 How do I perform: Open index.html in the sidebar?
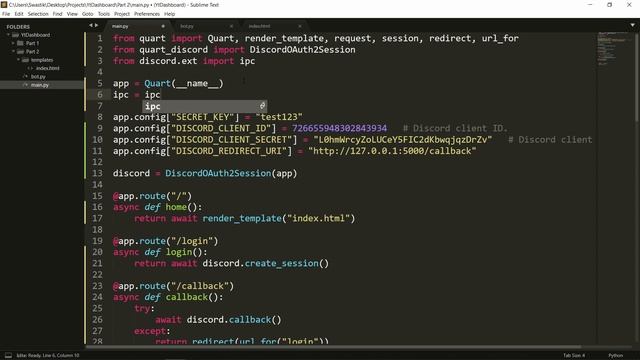tap(47, 68)
